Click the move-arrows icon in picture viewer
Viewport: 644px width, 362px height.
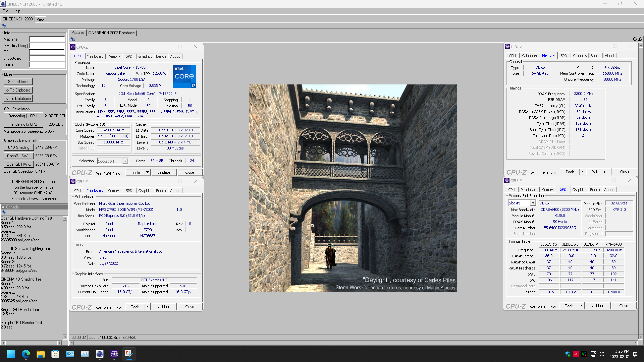tap(634, 39)
